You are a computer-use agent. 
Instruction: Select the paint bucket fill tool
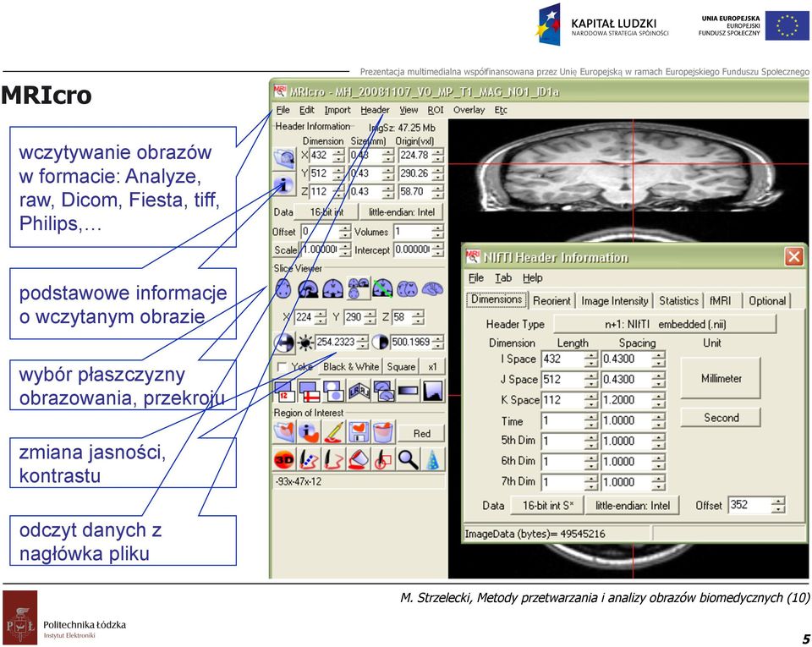tap(359, 459)
